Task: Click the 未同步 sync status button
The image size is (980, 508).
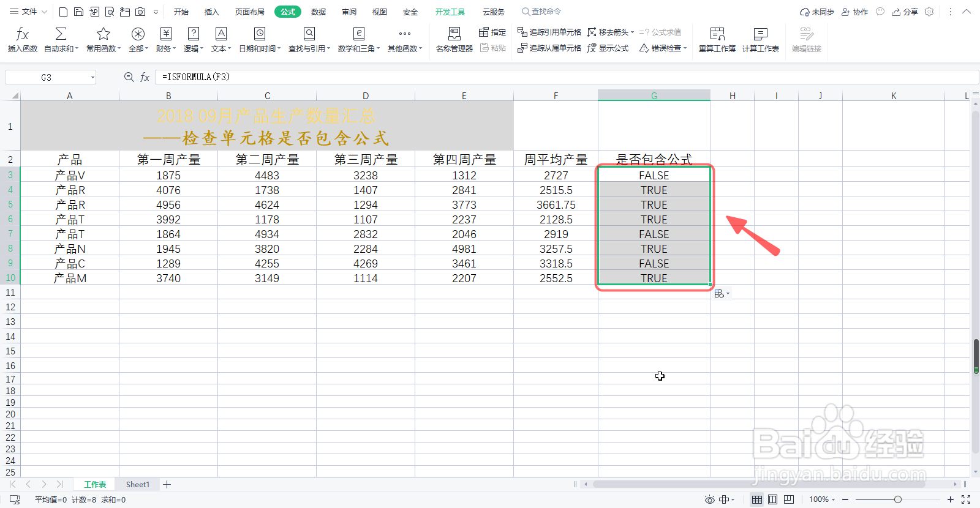Action: pos(817,12)
